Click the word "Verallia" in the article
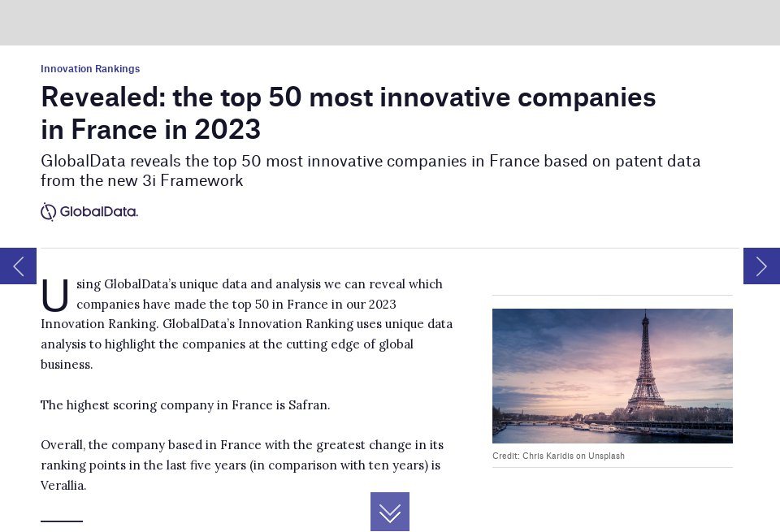Image resolution: width=780 pixels, height=532 pixels. pos(63,485)
